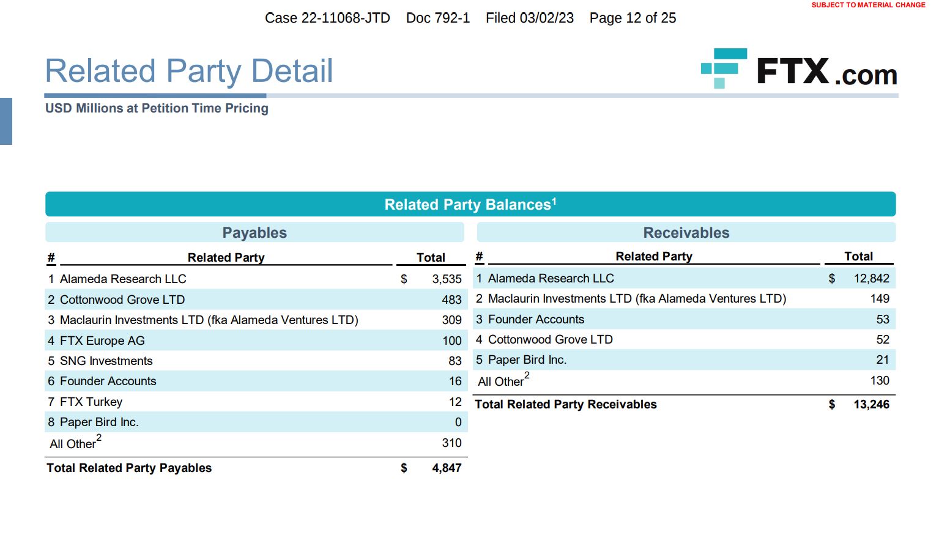Image resolution: width=939 pixels, height=560 pixels.
Task: Select Alameda Research LLC in Payables
Action: 123,279
